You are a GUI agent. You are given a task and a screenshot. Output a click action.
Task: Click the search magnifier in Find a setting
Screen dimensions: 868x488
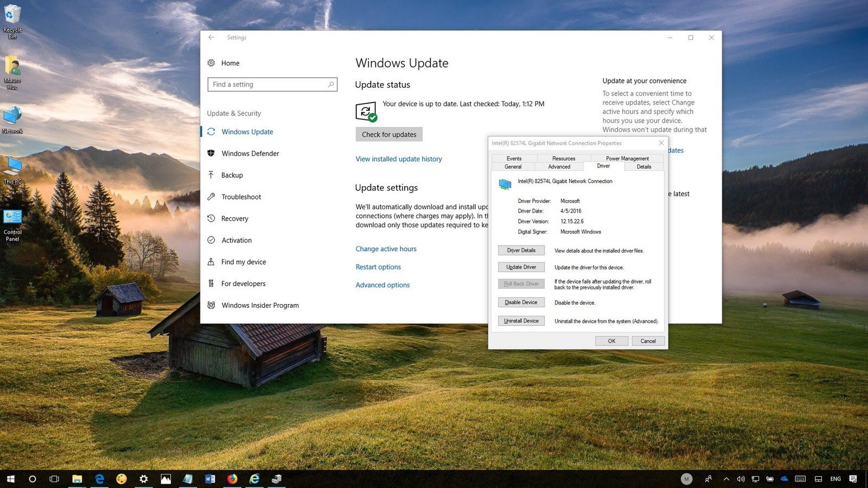tap(331, 85)
